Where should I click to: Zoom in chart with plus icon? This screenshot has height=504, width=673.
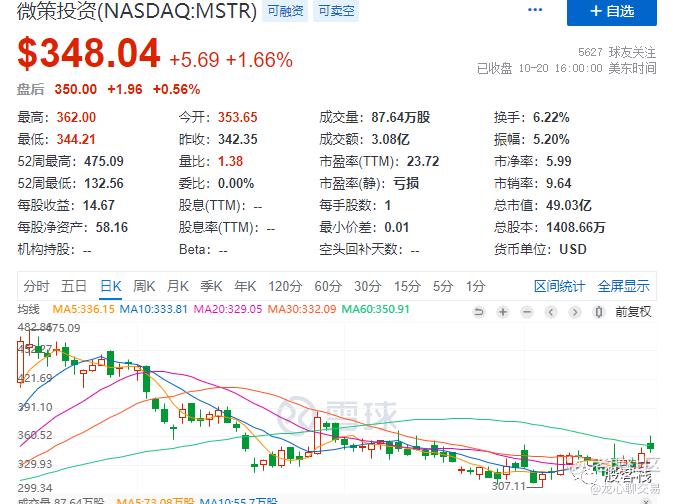[503, 312]
